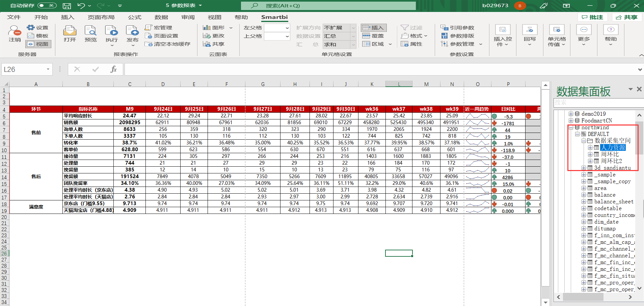The image size is (644, 306).
Task: Click the Name Box showing L26
Action: 27,69
